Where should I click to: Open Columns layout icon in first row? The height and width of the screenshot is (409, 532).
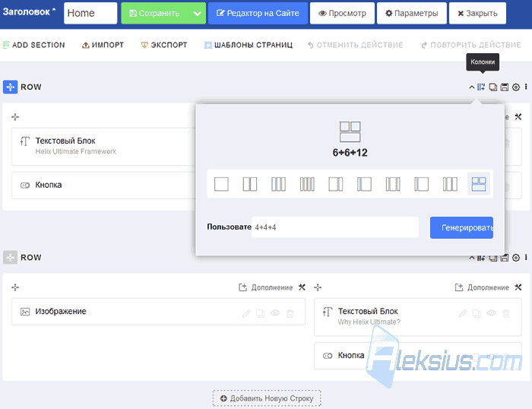click(481, 87)
